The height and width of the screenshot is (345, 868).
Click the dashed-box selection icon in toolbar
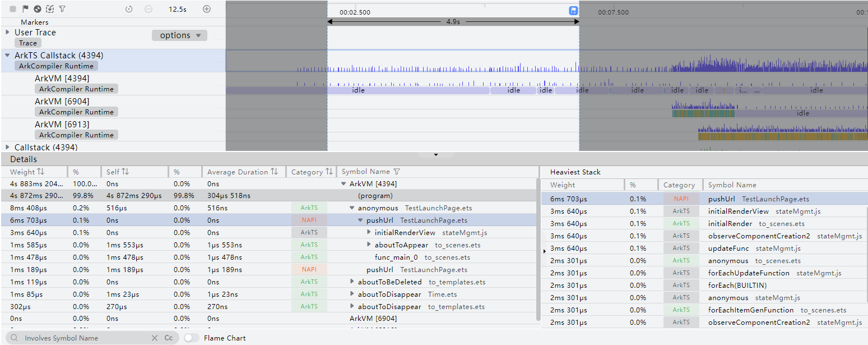50,9
